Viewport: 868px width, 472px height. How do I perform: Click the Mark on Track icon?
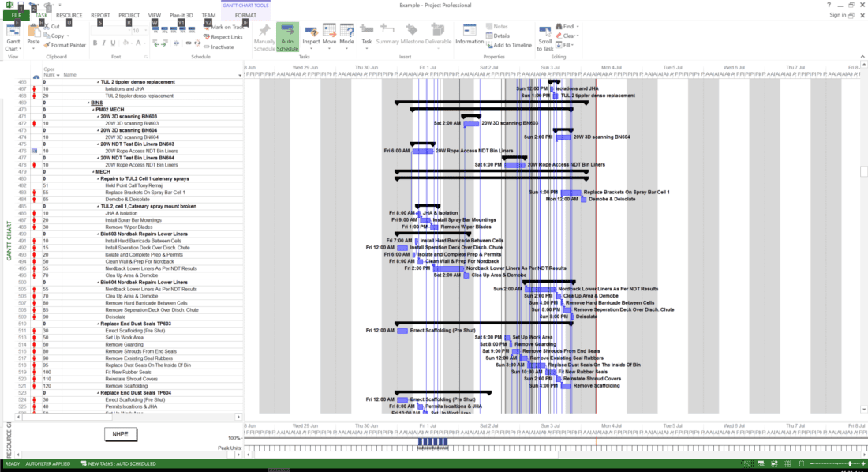point(226,27)
